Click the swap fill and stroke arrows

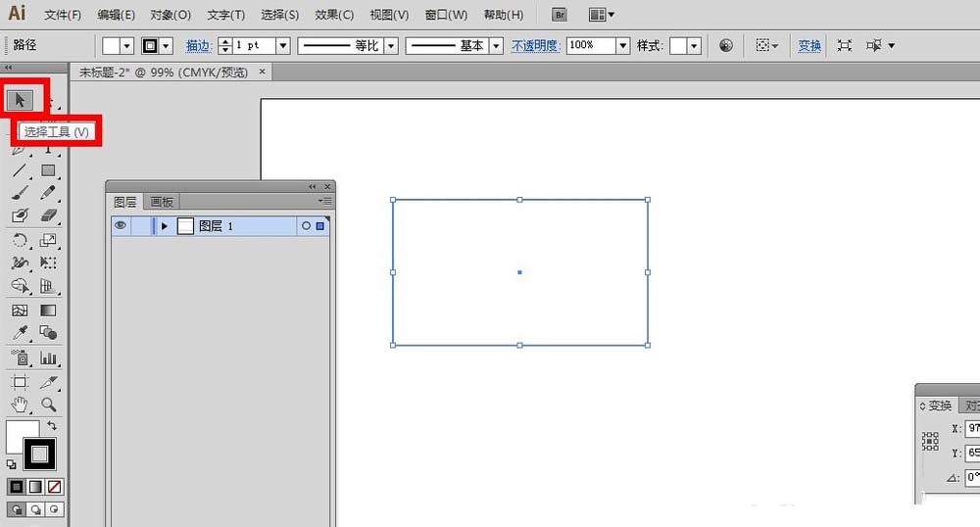52,426
